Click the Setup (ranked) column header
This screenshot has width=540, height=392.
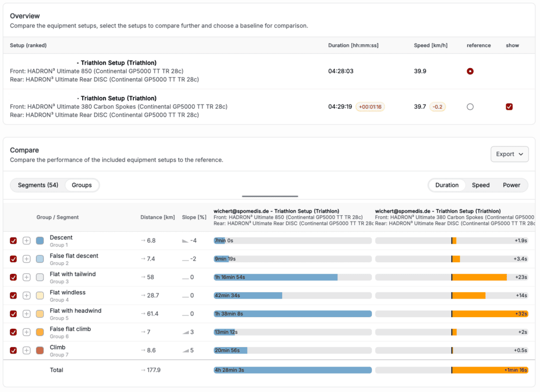click(28, 45)
